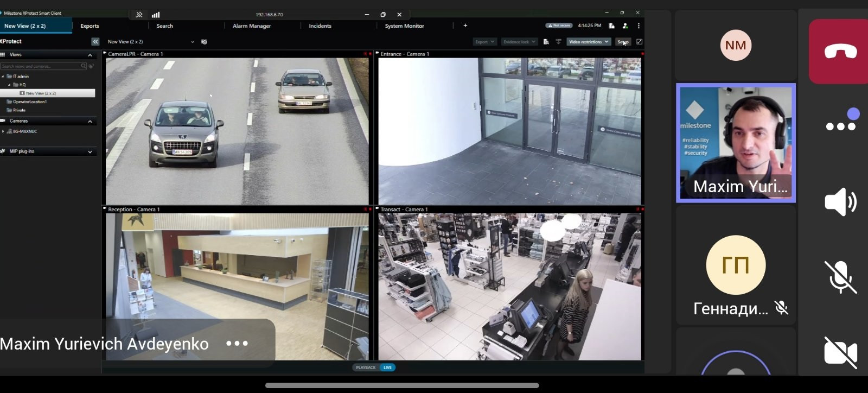
Task: Switch to the System Monitor tab
Action: pos(404,26)
